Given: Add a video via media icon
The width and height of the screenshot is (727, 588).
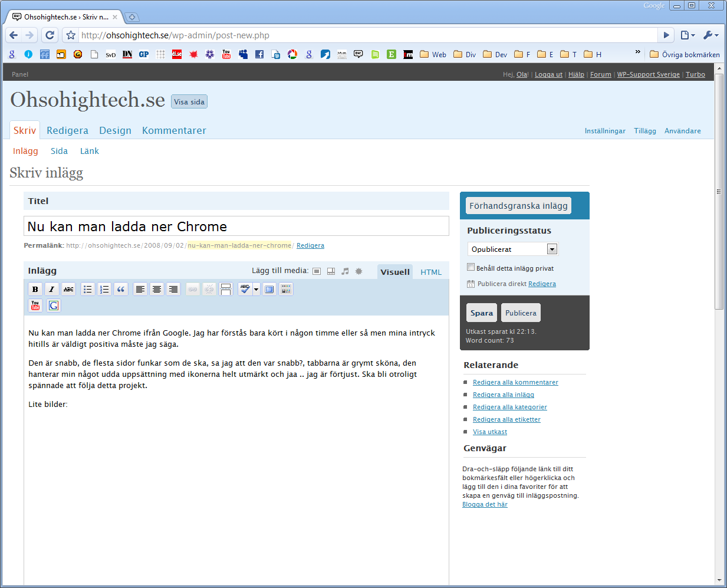Looking at the screenshot, I should pos(331,271).
